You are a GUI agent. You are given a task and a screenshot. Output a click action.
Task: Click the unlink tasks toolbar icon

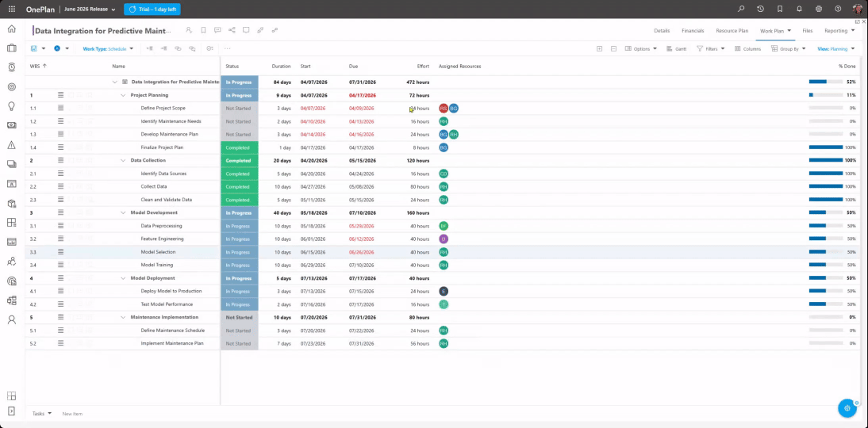coord(192,48)
